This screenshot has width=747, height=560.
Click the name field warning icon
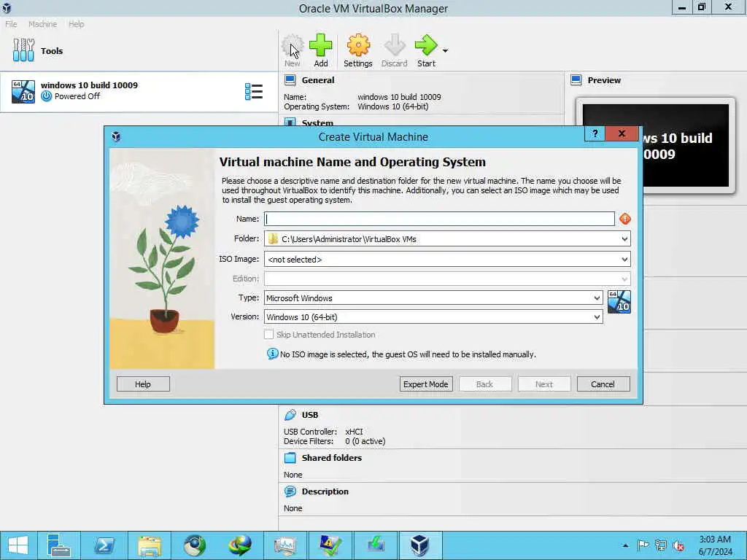(625, 219)
